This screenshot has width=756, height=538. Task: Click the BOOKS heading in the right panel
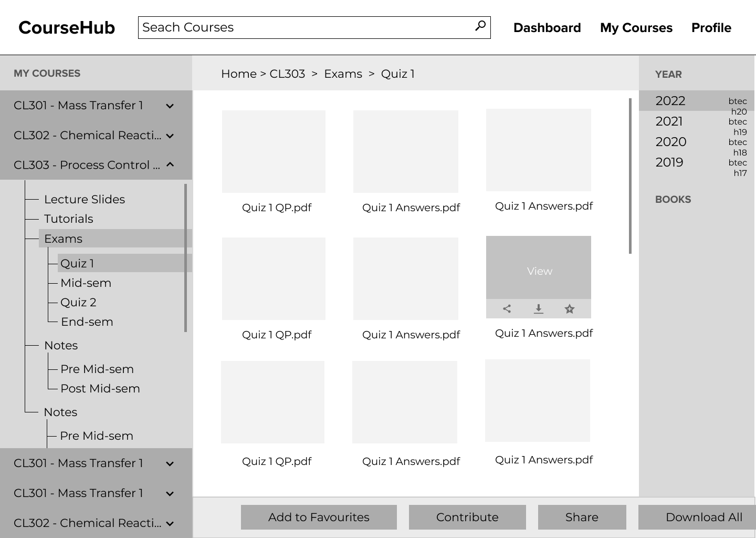673,200
